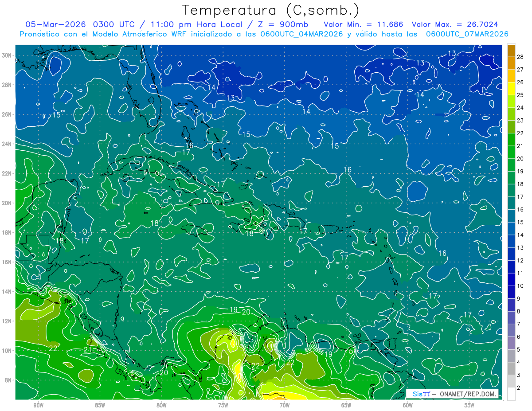Click the "90W" longitude axis label

point(38,405)
